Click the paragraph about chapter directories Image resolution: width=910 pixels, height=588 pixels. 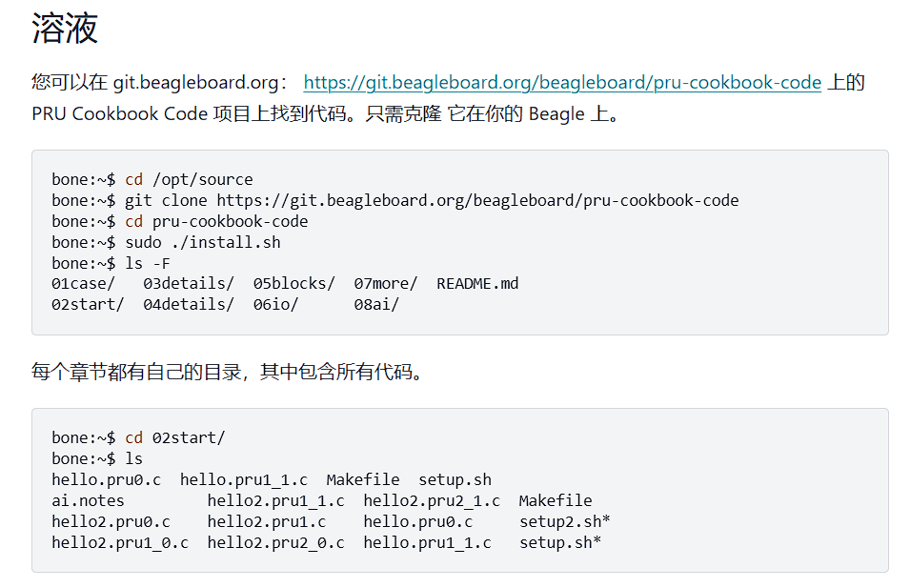coord(228,372)
